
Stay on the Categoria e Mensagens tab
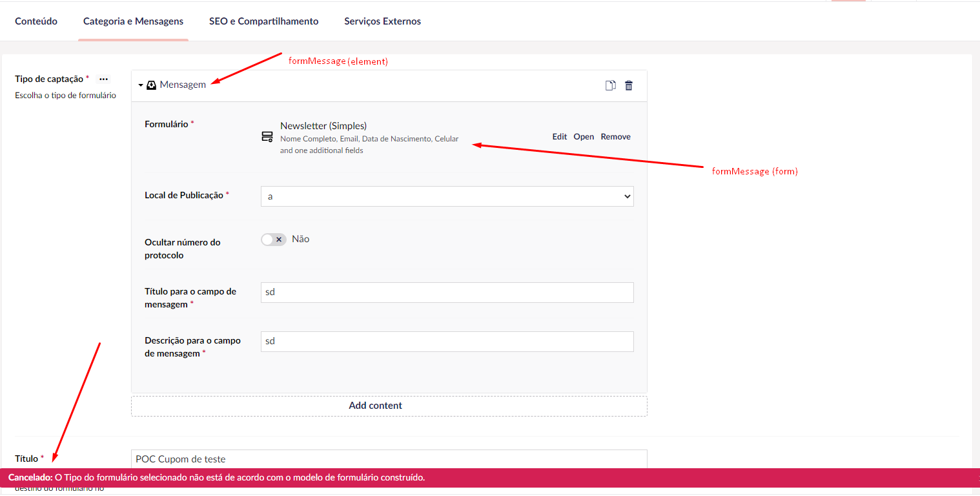tap(133, 21)
